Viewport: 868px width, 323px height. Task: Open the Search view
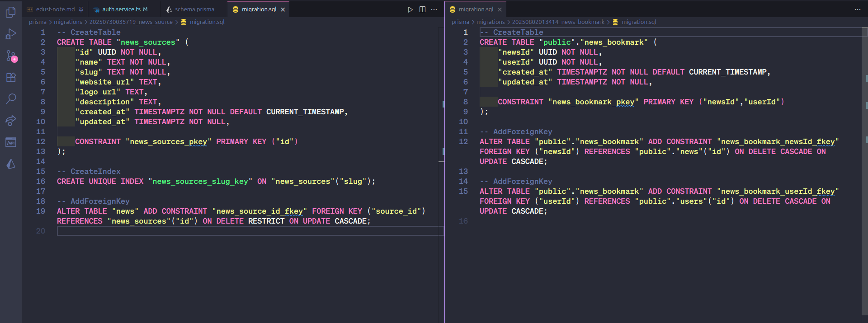11,98
